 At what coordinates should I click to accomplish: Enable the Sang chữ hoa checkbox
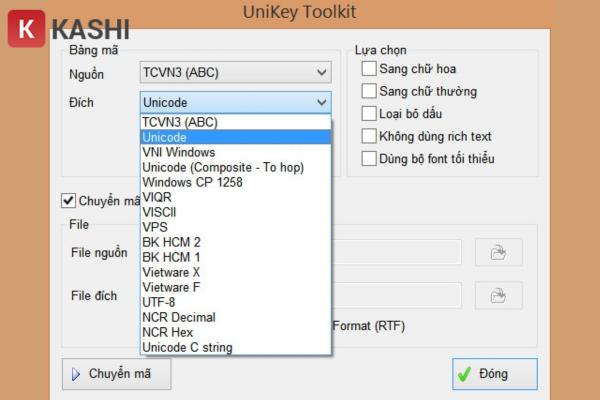(x=369, y=69)
